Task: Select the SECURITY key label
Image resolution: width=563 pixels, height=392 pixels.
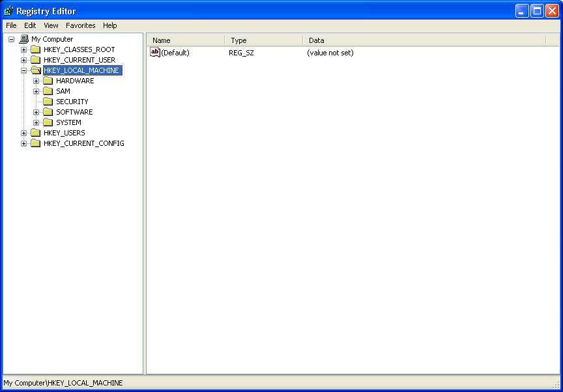Action: tap(72, 102)
